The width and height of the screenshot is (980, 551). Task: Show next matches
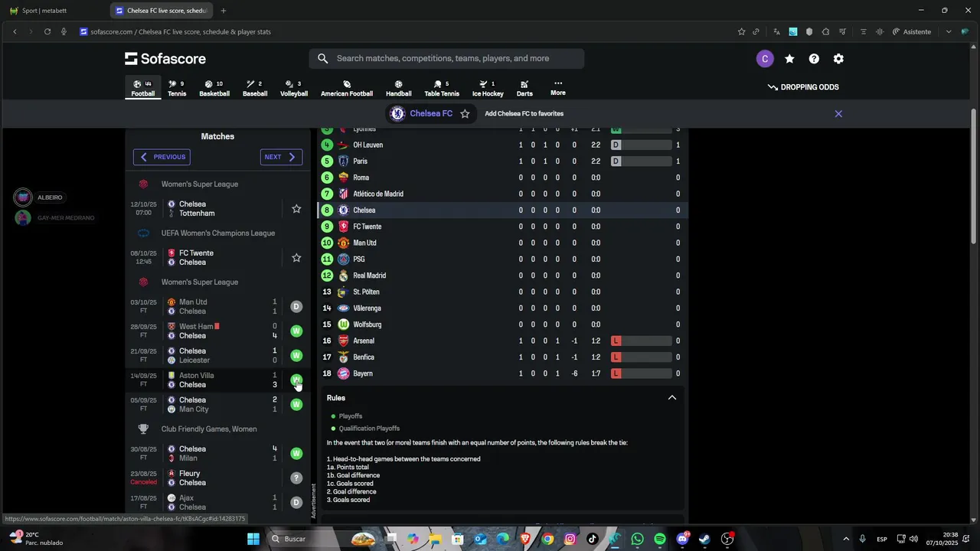pos(281,157)
